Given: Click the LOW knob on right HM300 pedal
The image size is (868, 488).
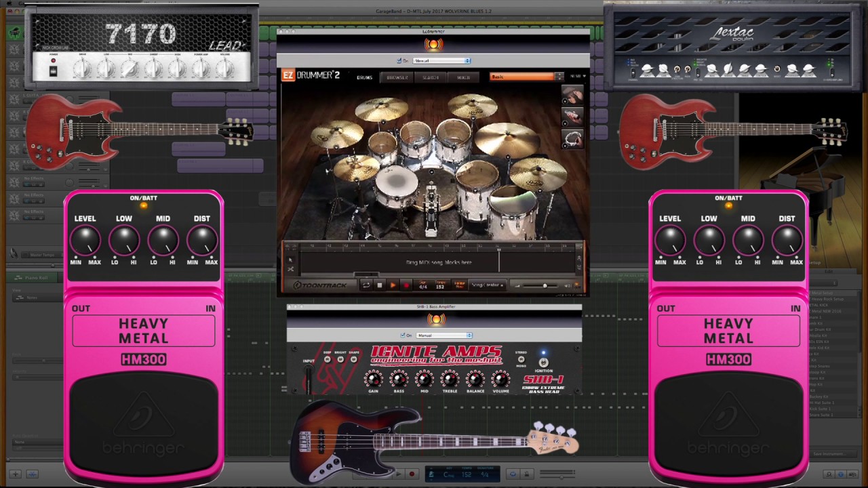Looking at the screenshot, I should 709,240.
